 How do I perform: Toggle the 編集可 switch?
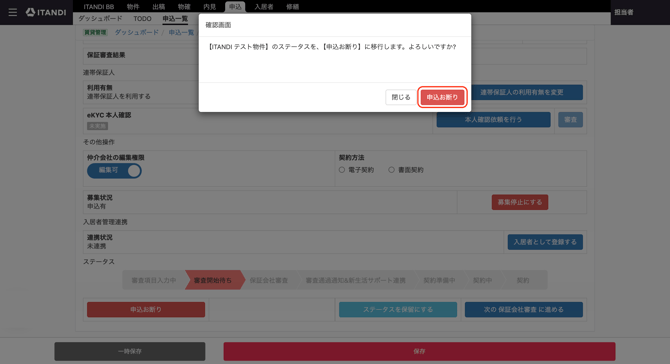[x=114, y=170]
